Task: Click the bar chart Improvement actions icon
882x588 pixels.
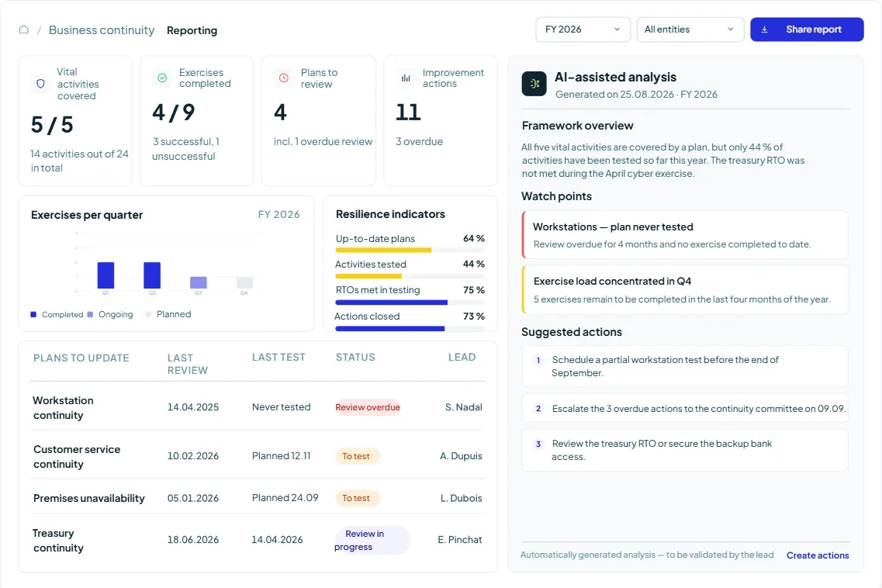Action: 406,78
